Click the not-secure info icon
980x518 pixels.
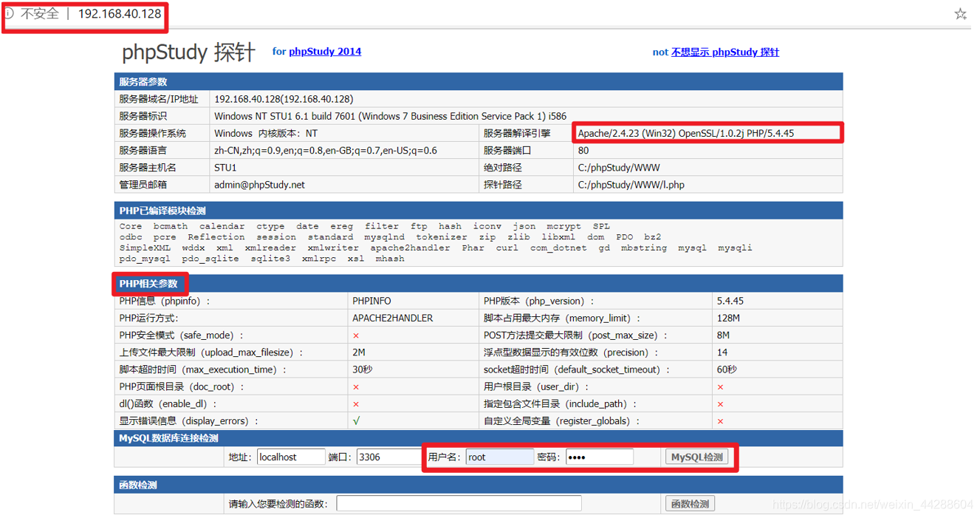[8, 13]
